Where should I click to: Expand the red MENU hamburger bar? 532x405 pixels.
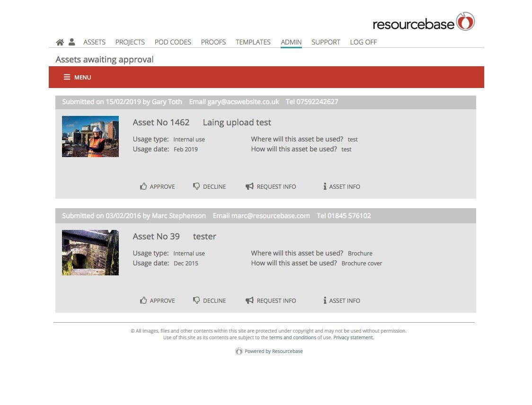(77, 77)
